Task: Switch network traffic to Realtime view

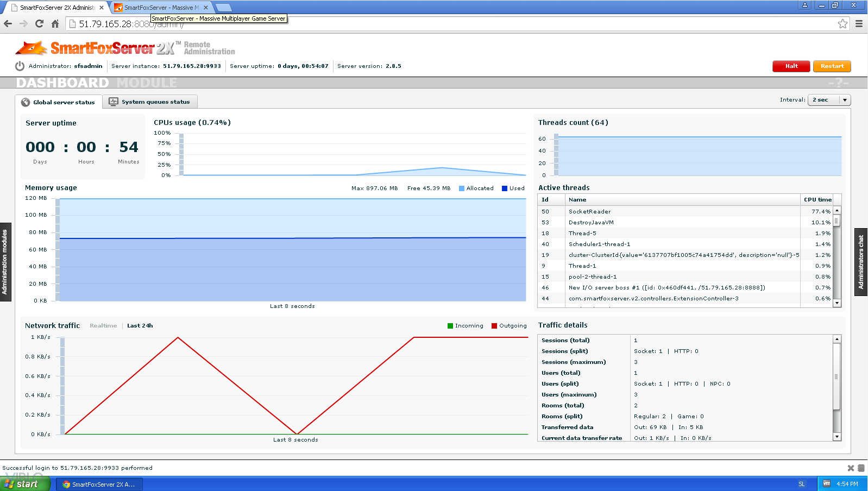Action: tap(103, 326)
